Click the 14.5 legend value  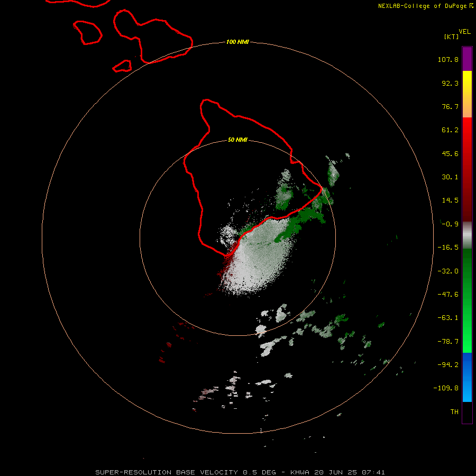[x=450, y=200]
